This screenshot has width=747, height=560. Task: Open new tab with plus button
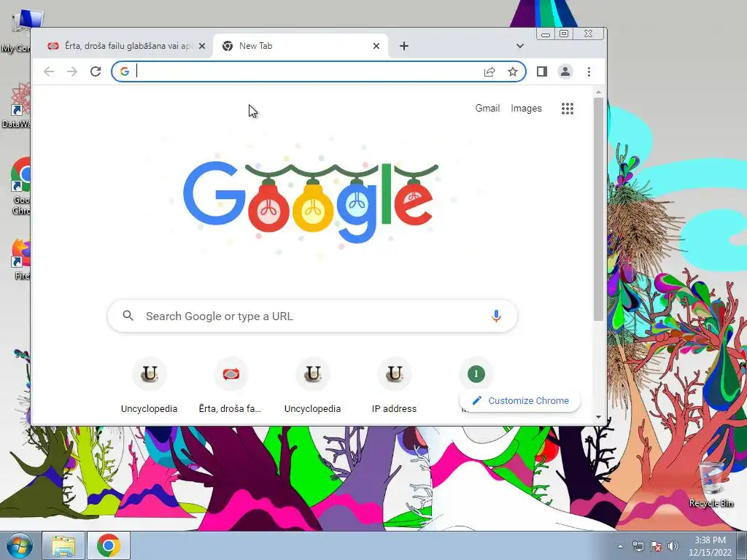[404, 46]
